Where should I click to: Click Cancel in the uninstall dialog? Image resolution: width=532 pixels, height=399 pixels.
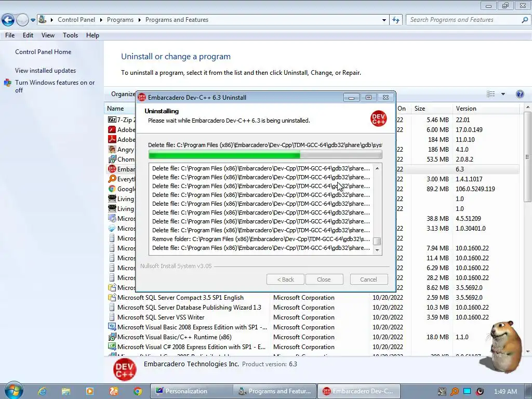coord(368,280)
